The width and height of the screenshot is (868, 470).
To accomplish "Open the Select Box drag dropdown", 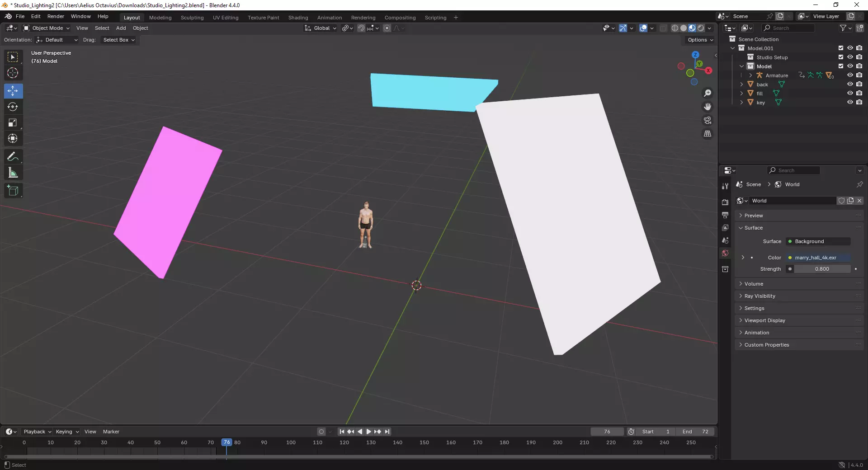I will 119,40.
